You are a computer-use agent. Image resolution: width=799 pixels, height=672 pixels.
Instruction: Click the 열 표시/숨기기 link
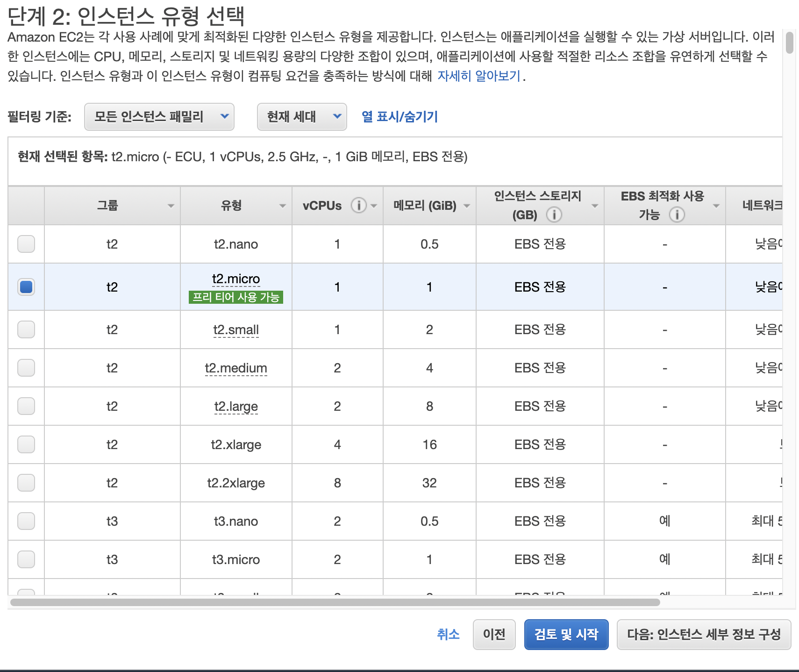tap(400, 116)
